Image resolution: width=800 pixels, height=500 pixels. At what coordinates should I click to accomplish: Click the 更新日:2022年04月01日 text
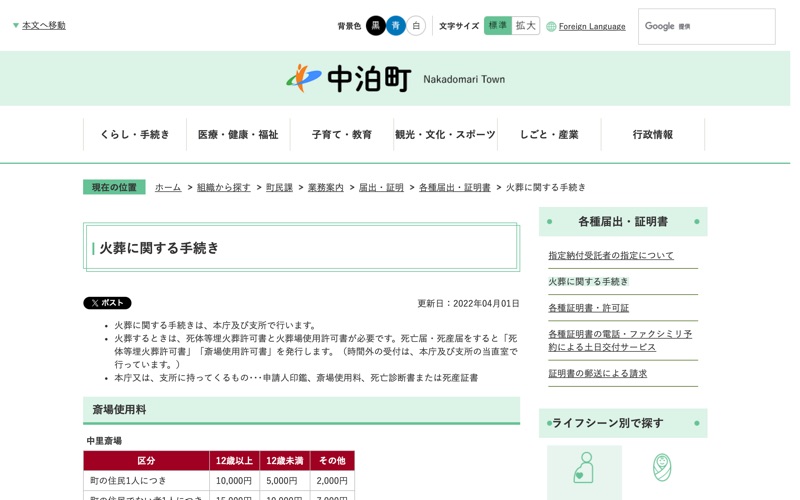pyautogui.click(x=468, y=304)
